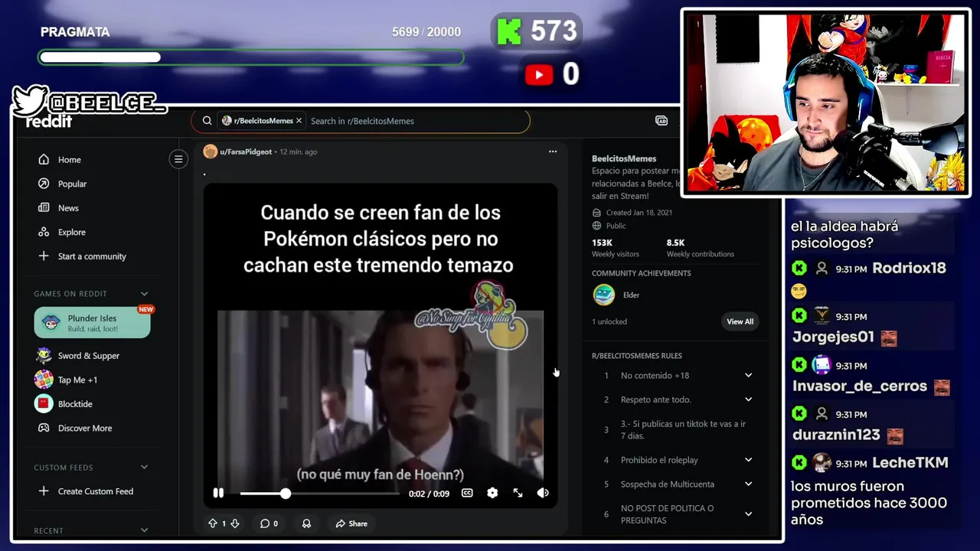This screenshot has height=551, width=980.
Task: Remove the r/BeelcitosMemes search filter
Action: point(299,121)
